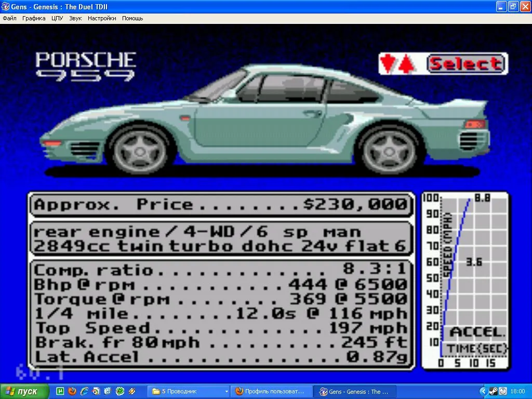
Task: Click the Lat. Accel 0.87g row
Action: click(x=220, y=357)
